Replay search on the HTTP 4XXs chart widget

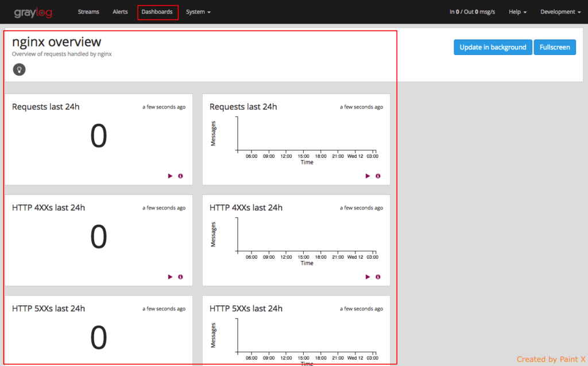coord(367,277)
